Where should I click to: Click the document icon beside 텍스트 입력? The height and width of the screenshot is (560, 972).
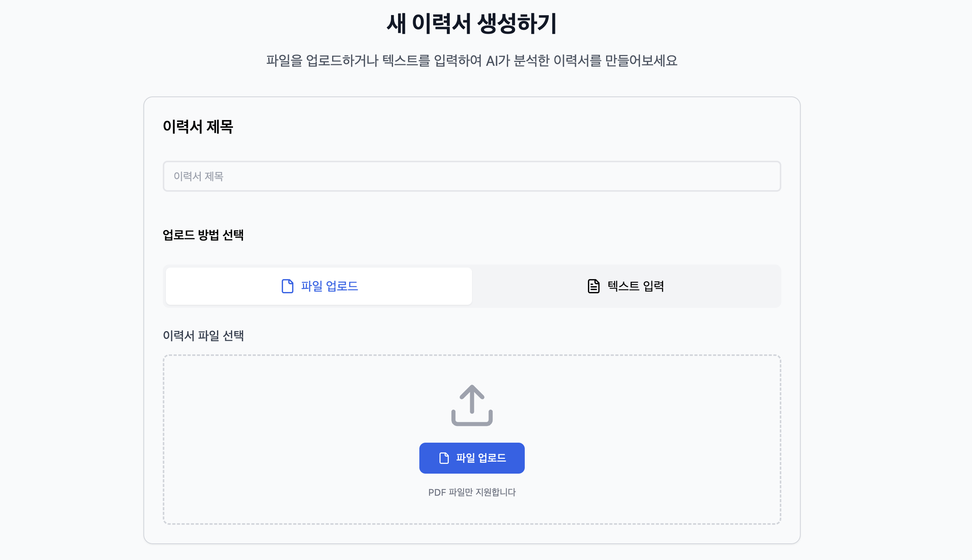(x=593, y=286)
